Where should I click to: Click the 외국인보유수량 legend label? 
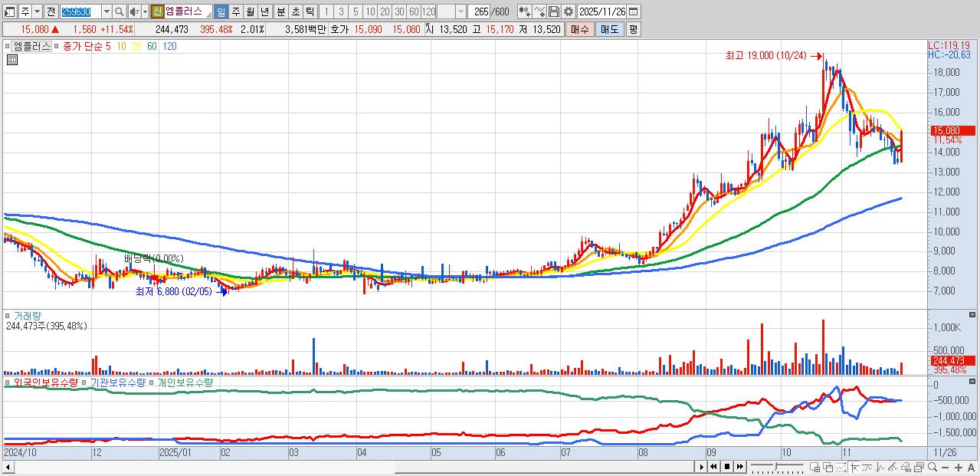point(46,382)
